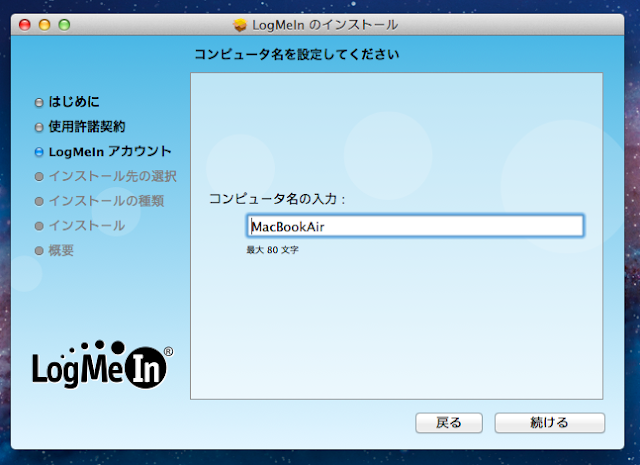Image resolution: width=640 pixels, height=465 pixels.
Task: Click the コンピュータ名を設定してください heading
Action: point(297,54)
